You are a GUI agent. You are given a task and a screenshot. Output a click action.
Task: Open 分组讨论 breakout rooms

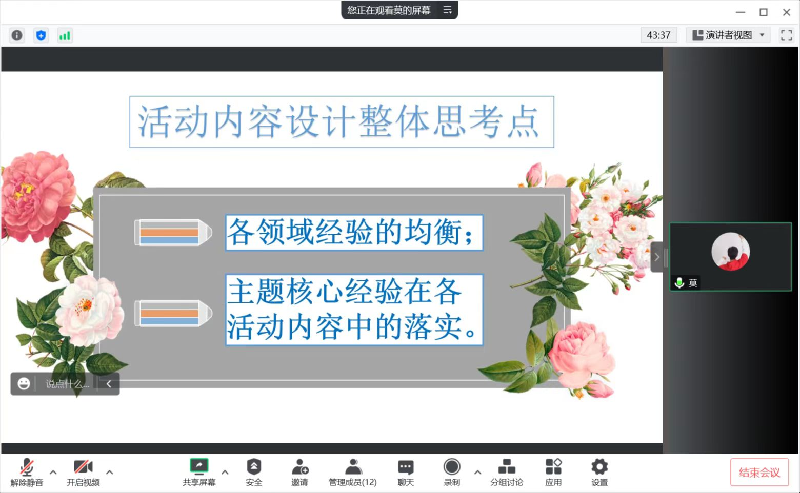click(x=506, y=471)
